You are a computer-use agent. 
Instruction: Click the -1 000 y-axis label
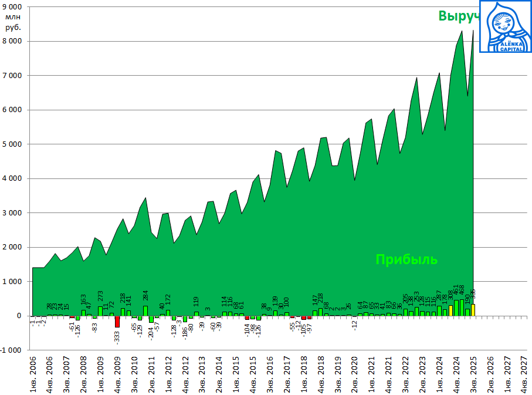point(12,350)
